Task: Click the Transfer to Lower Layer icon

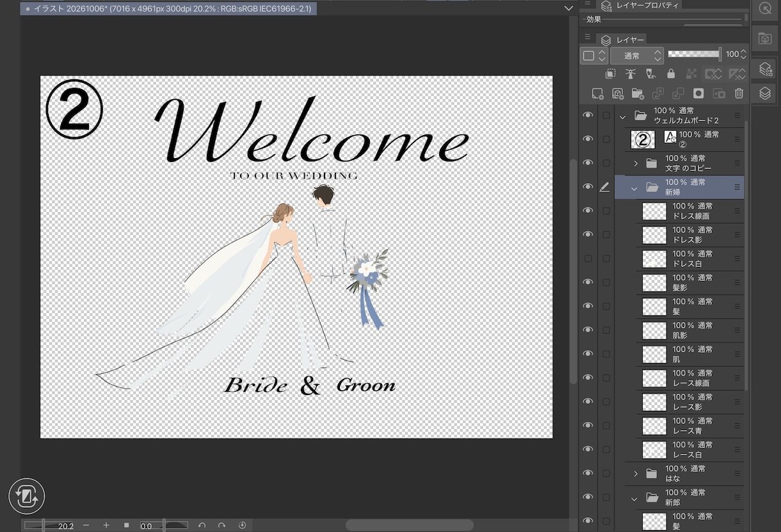Action: 658,93
